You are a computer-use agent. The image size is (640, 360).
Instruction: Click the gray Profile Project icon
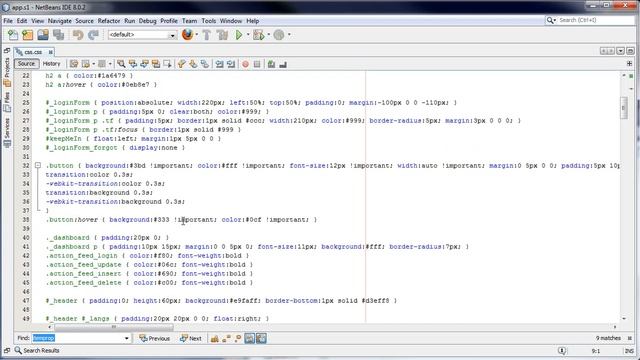click(x=279, y=35)
